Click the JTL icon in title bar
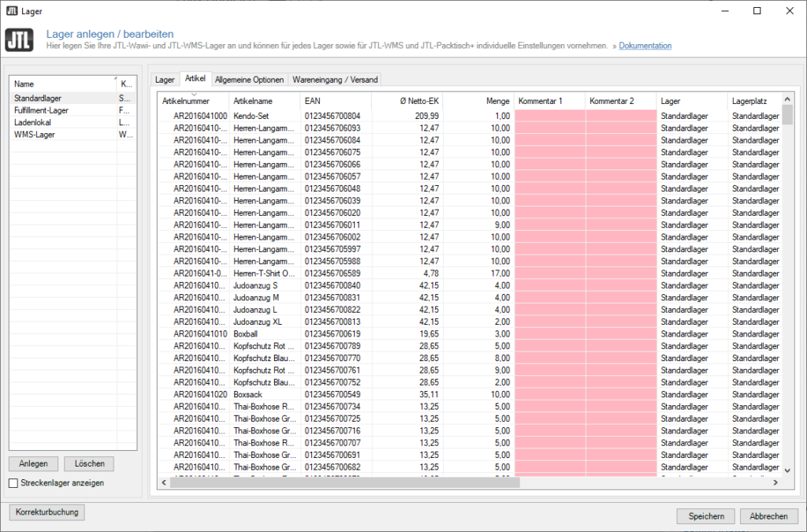 12,11
